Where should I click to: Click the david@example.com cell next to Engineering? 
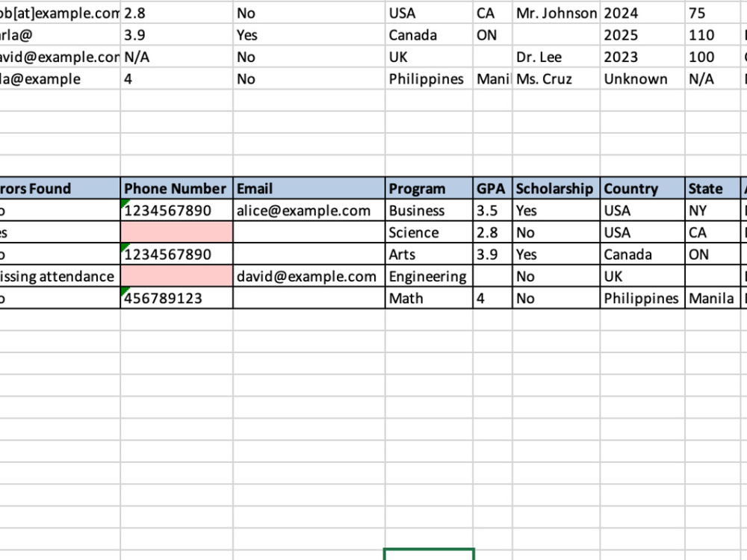309,276
